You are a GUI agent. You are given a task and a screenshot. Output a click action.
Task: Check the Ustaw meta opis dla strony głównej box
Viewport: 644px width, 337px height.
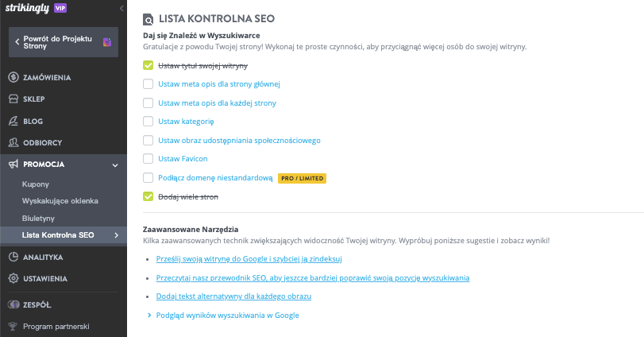(x=148, y=83)
